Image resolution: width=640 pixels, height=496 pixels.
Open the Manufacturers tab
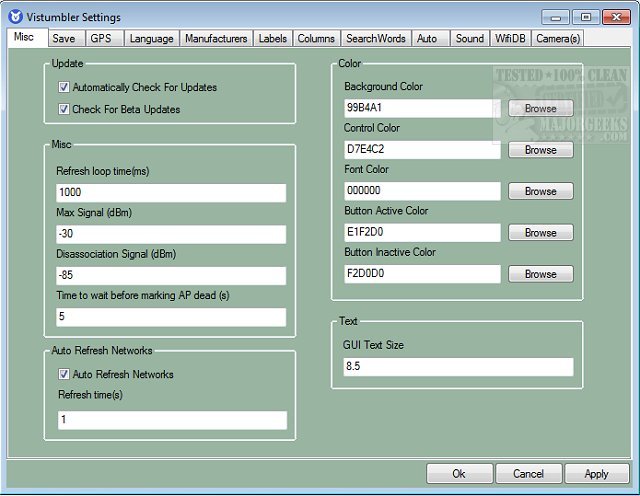(x=216, y=38)
